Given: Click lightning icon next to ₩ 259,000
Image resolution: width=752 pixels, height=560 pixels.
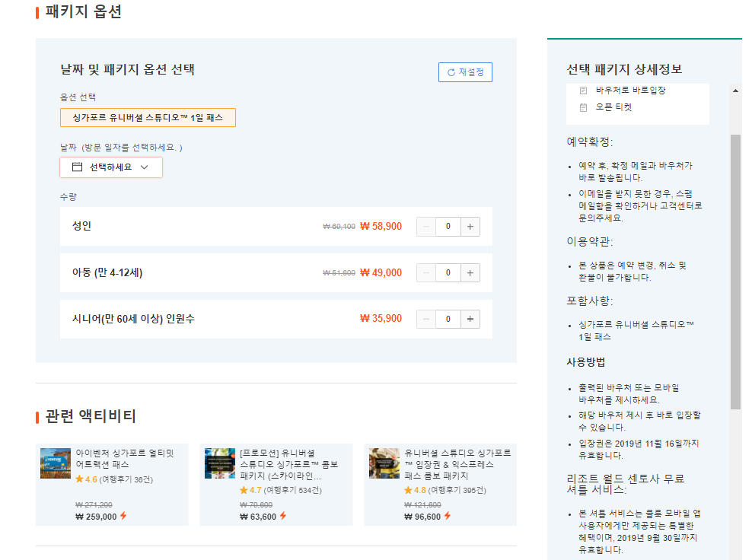Looking at the screenshot, I should [123, 516].
